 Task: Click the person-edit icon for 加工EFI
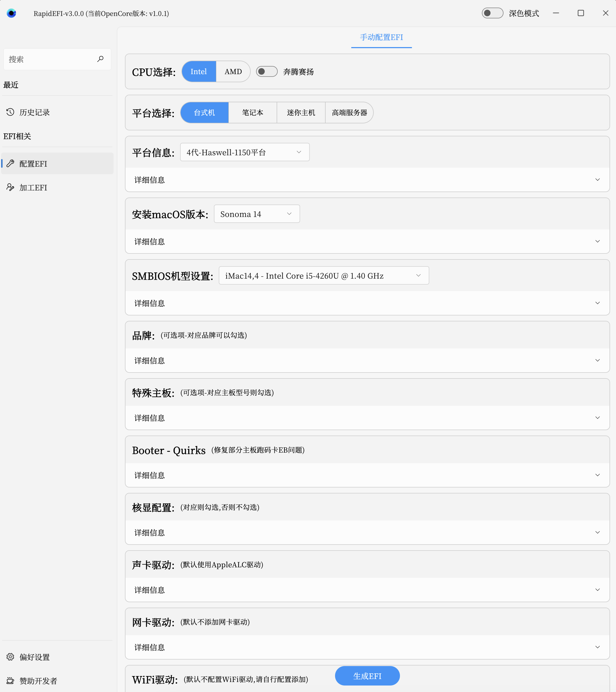[10, 187]
